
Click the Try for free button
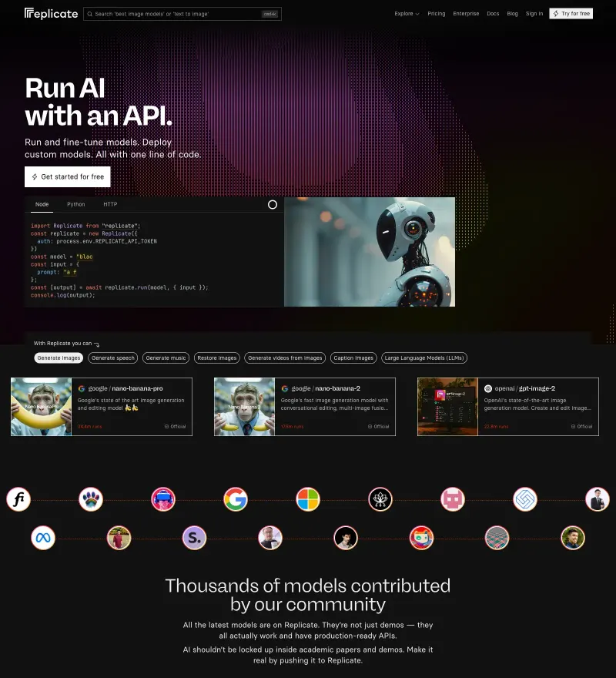click(571, 14)
